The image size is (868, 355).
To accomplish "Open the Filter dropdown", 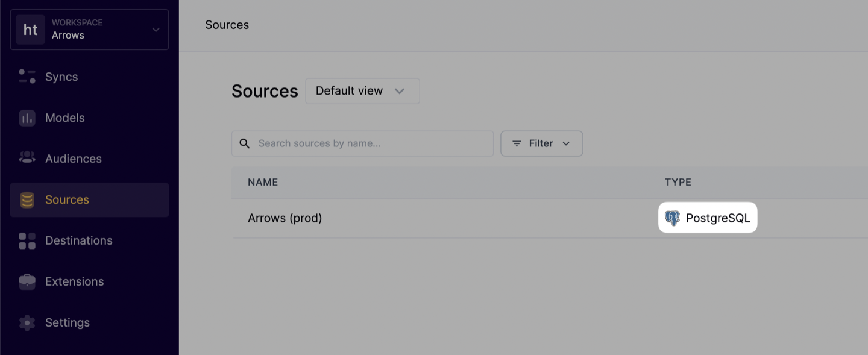I will click(541, 143).
